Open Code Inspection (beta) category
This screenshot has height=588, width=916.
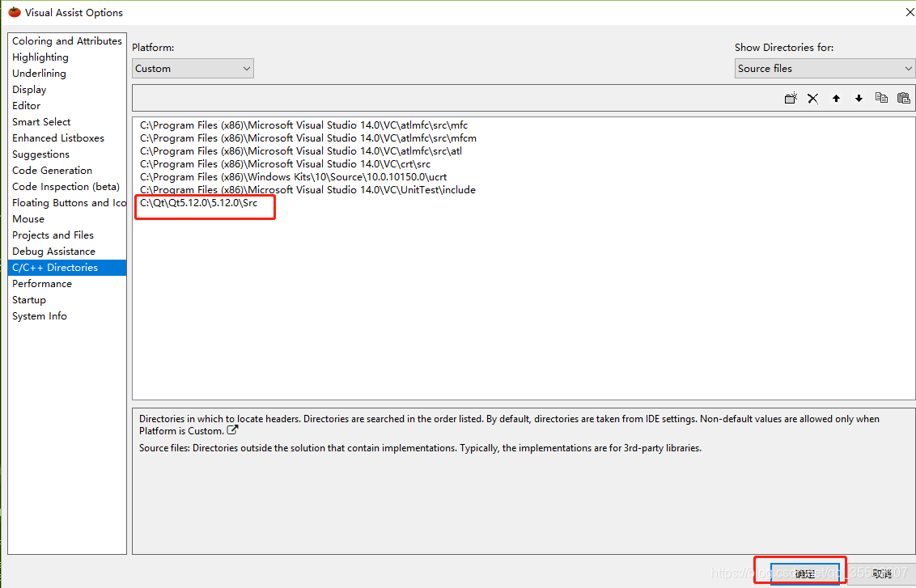click(66, 187)
